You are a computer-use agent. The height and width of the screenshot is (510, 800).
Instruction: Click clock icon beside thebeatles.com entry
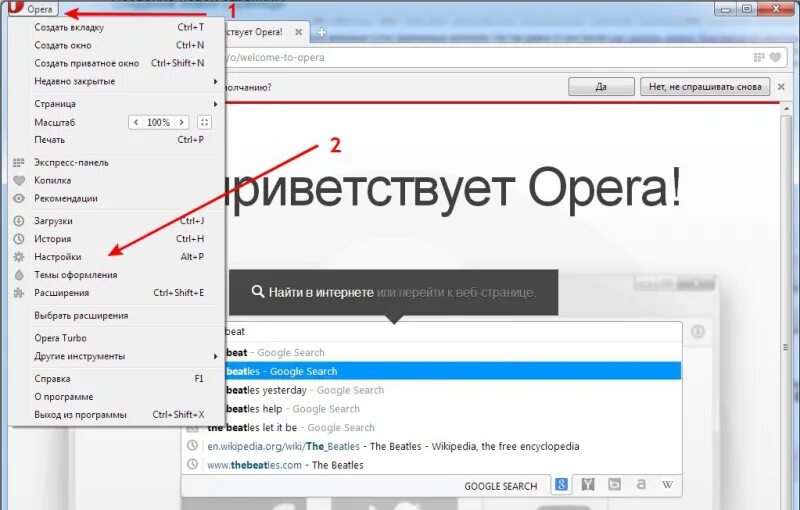pos(192,464)
